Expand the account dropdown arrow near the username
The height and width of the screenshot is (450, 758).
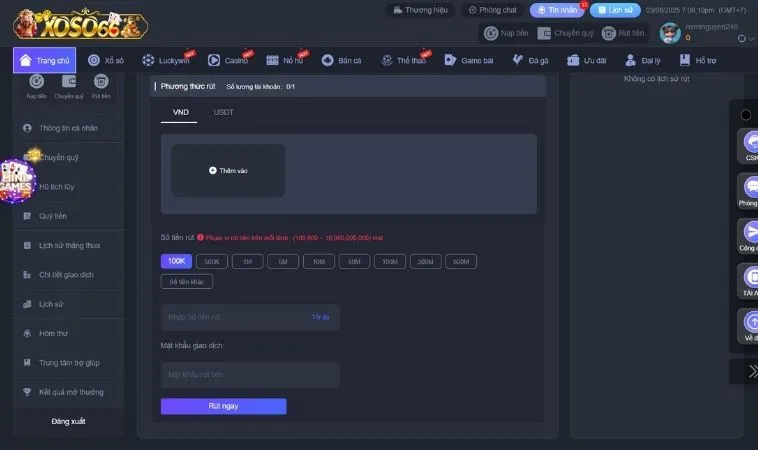(x=740, y=39)
